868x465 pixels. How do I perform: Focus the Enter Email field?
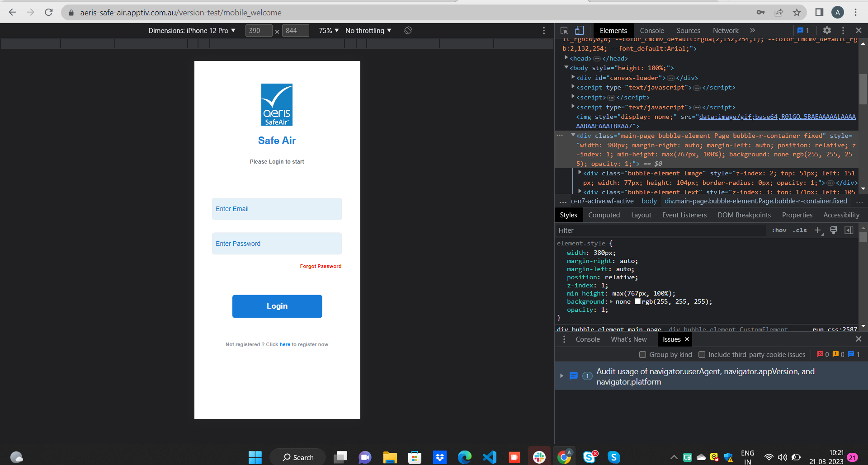(x=277, y=209)
